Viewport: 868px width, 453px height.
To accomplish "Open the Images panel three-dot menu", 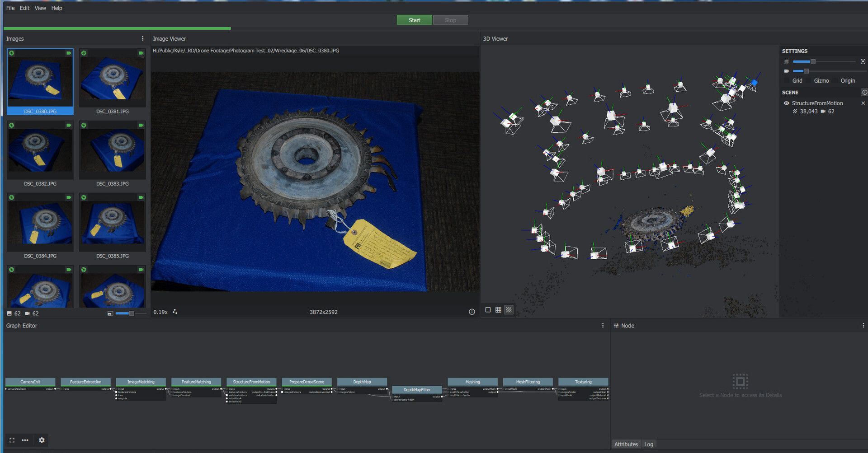I will pos(143,38).
